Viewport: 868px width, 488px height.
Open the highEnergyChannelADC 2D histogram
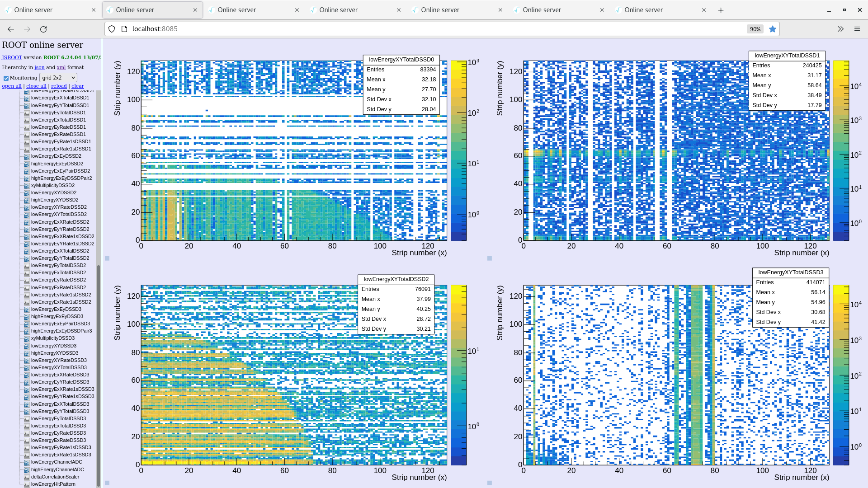(26, 469)
